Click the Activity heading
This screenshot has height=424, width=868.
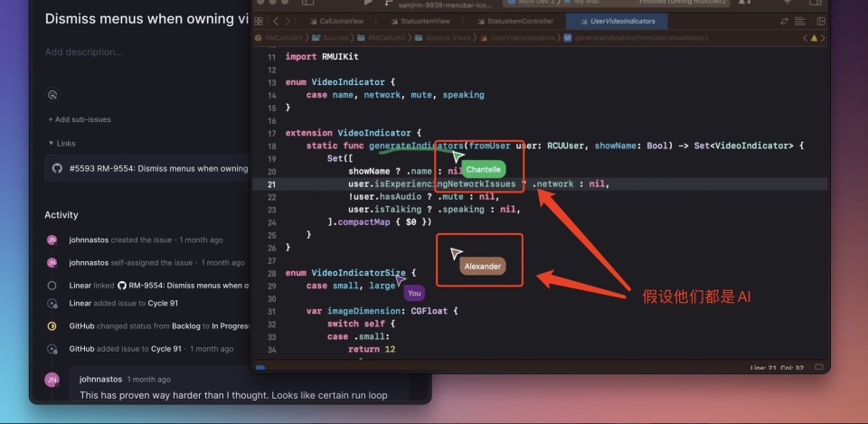click(61, 215)
